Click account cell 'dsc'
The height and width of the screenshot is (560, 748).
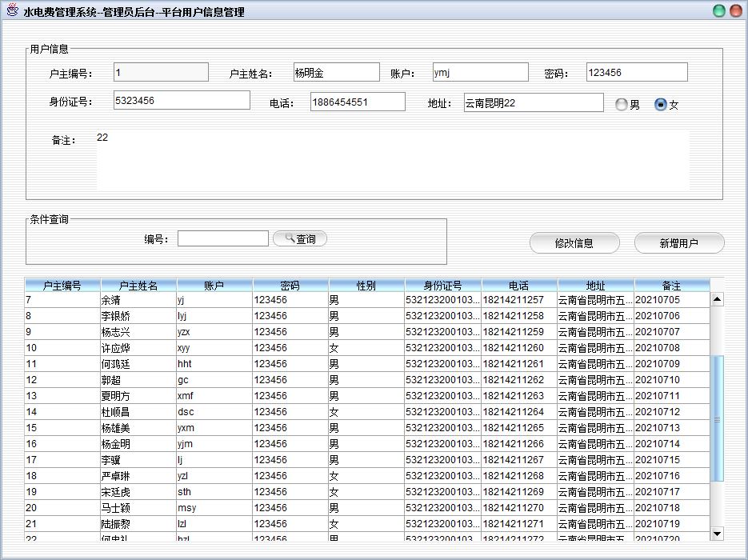point(214,412)
